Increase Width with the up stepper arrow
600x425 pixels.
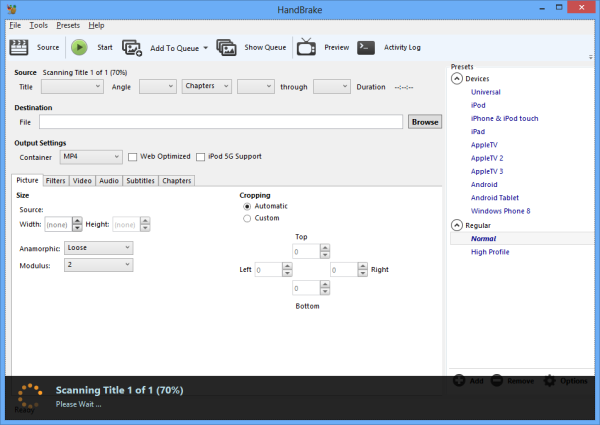click(77, 221)
